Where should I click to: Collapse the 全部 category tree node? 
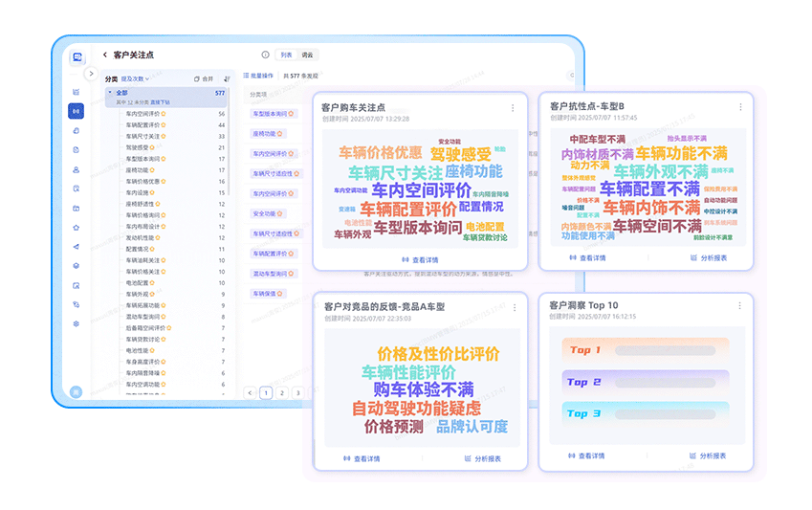pos(110,93)
